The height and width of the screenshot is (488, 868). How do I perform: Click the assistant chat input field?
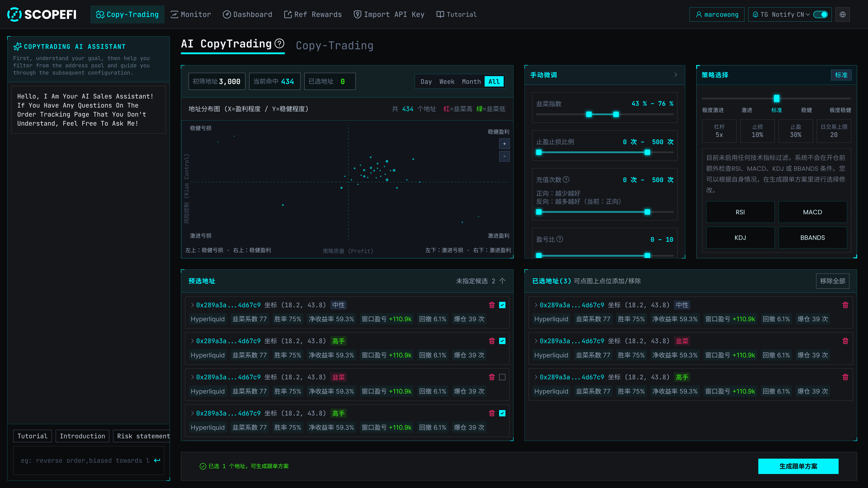pyautogui.click(x=88, y=460)
